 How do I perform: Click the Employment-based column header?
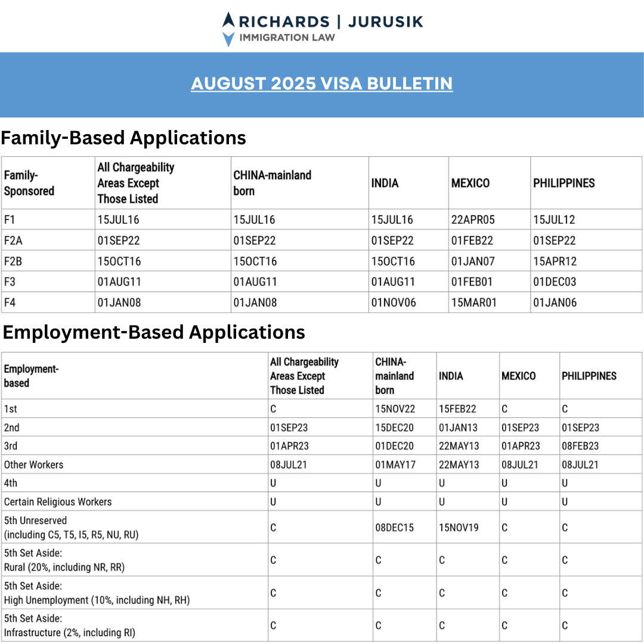coord(31,376)
